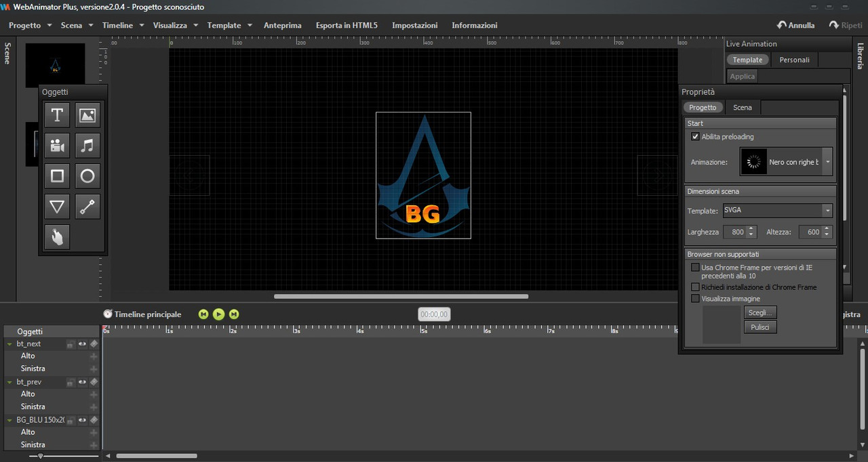This screenshot has height=462, width=868.
Task: Toggle lock on bt_prev layer
Action: click(70, 382)
